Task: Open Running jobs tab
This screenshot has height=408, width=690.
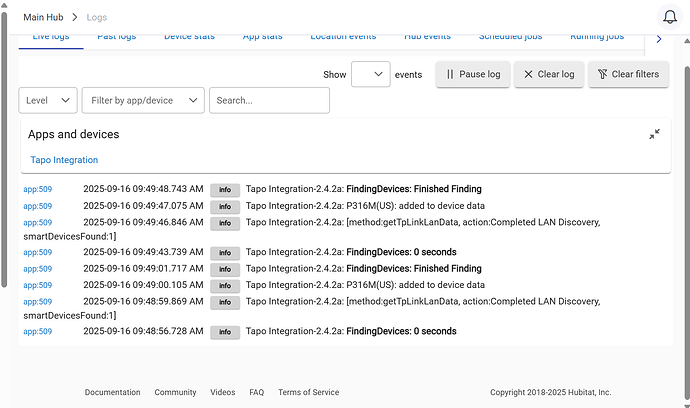Action: pos(597,37)
